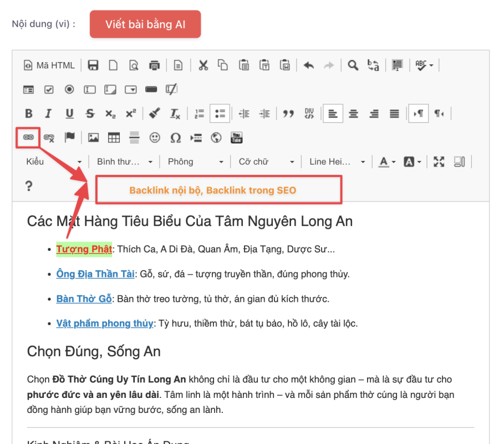Click the Copy Formatting brush icon
This screenshot has height=444, width=504.
point(155,114)
